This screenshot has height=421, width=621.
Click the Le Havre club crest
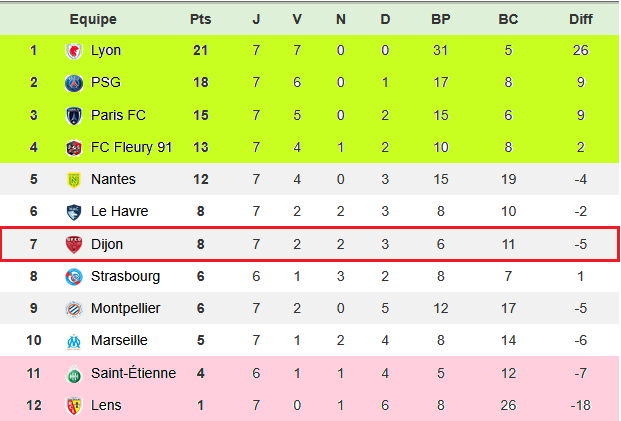(x=73, y=211)
